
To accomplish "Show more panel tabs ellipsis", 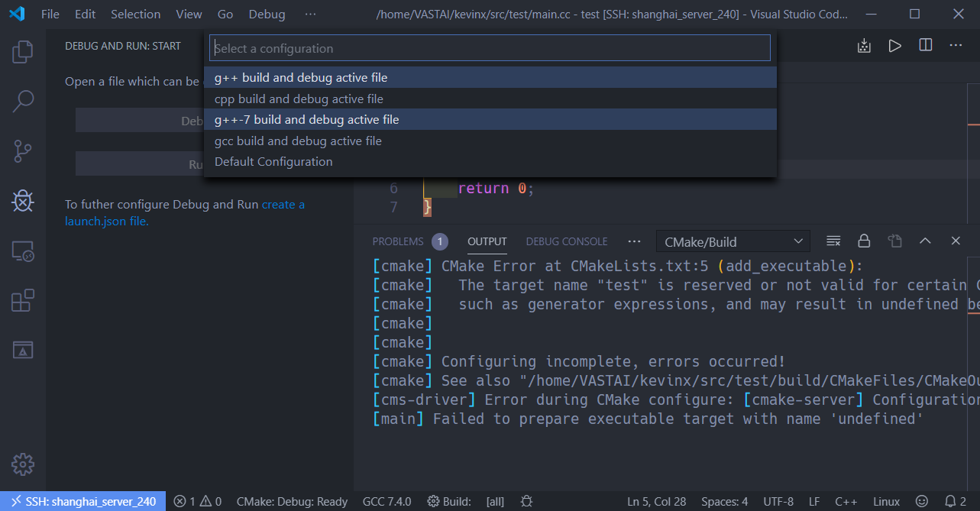I will [634, 241].
